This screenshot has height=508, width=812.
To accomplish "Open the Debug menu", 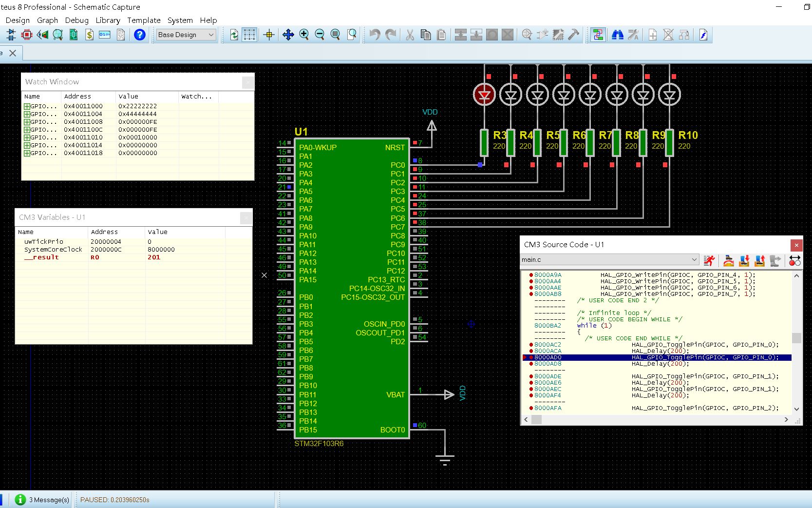I will [76, 20].
